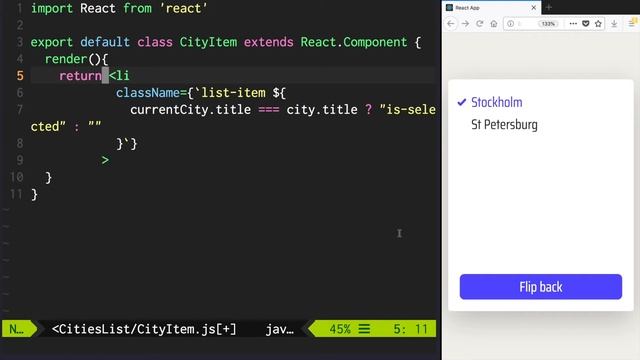Image resolution: width=640 pixels, height=360 pixels.
Task: Save page to Pocket
Action: pyautogui.click(x=586, y=24)
